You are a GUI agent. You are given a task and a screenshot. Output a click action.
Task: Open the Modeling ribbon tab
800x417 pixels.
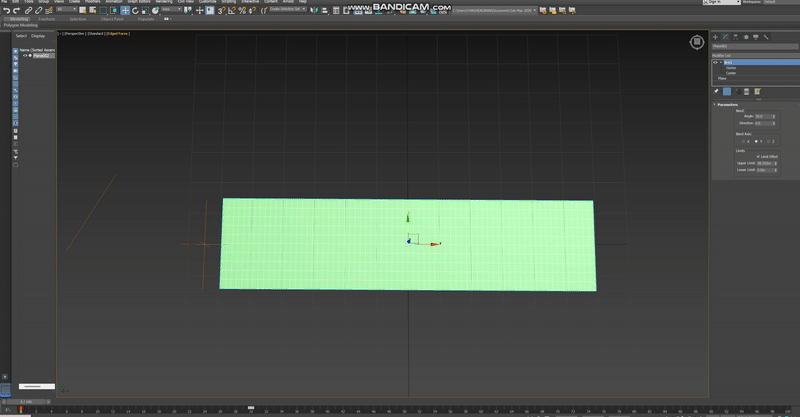[x=19, y=19]
